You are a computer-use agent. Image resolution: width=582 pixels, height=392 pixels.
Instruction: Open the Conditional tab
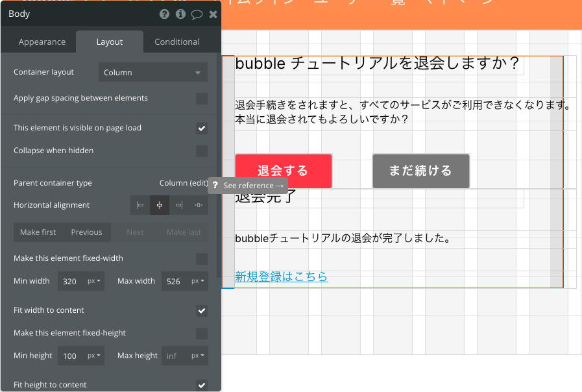(177, 42)
